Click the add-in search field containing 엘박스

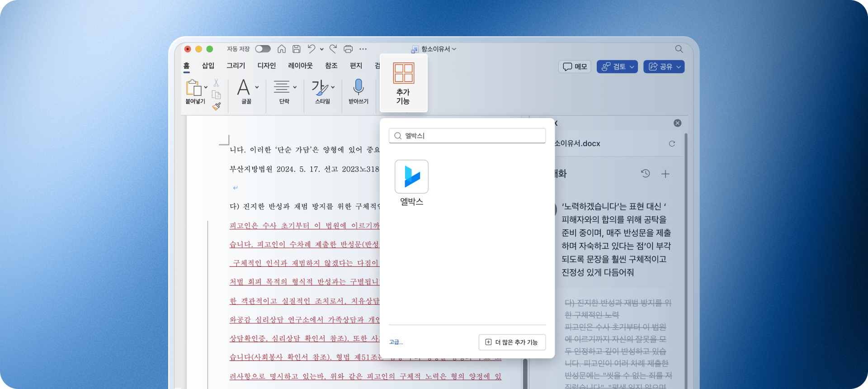pos(467,136)
